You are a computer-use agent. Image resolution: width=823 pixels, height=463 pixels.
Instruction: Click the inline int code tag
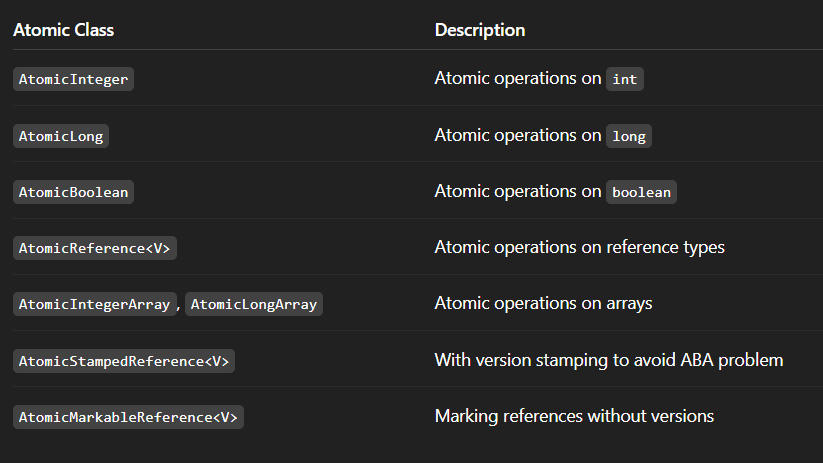[625, 79]
